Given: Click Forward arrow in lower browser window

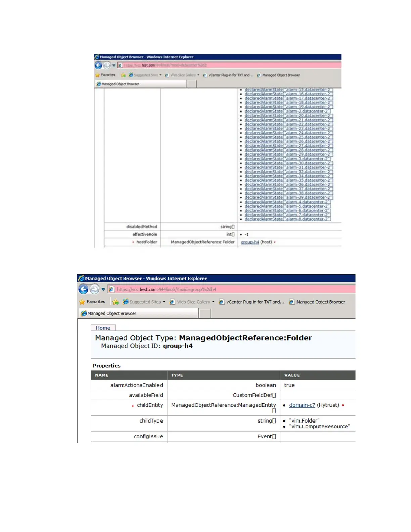Looking at the screenshot, I should [x=95, y=289].
